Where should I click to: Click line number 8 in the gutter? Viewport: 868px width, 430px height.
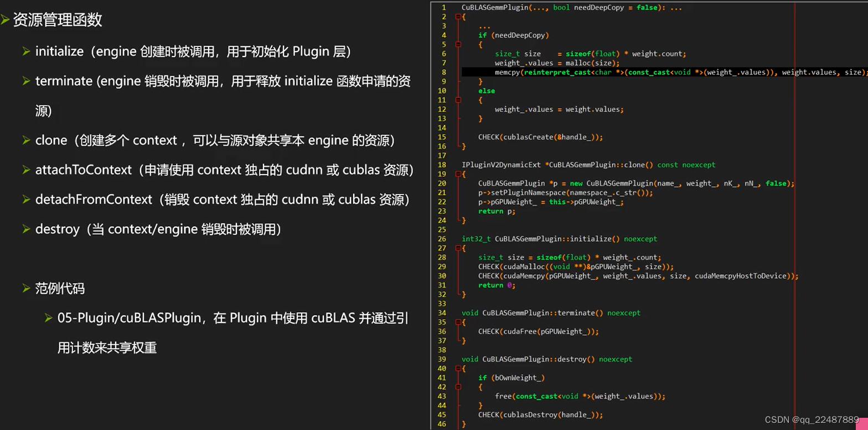pyautogui.click(x=444, y=72)
